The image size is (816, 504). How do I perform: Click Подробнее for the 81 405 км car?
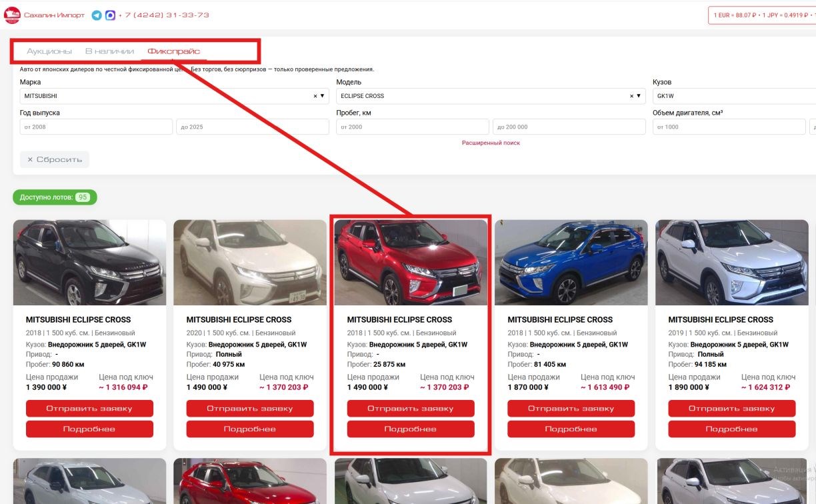(571, 429)
